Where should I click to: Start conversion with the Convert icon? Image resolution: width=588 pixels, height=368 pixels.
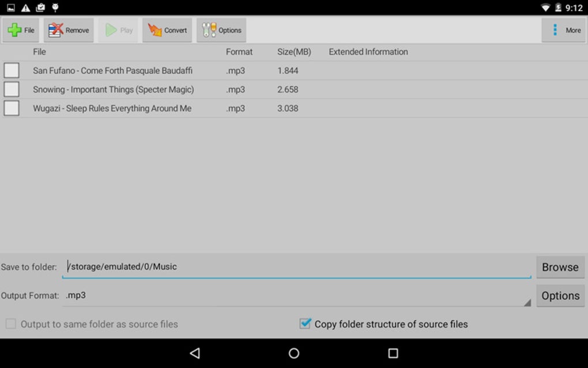pyautogui.click(x=153, y=30)
